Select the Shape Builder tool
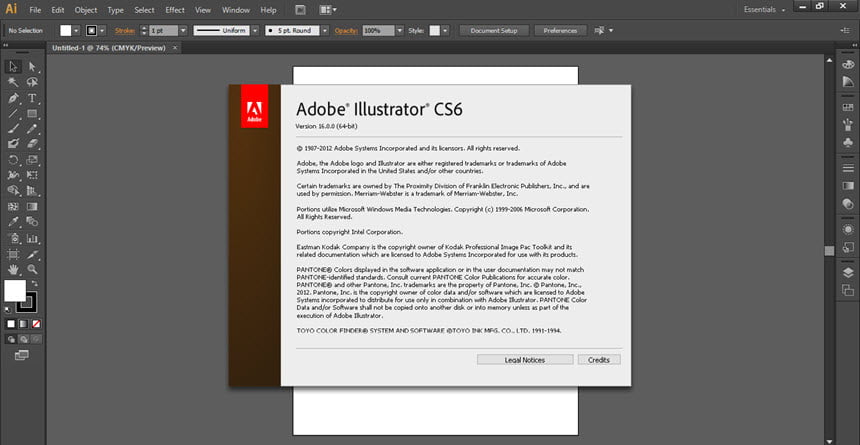This screenshot has width=860, height=445. click(x=13, y=190)
